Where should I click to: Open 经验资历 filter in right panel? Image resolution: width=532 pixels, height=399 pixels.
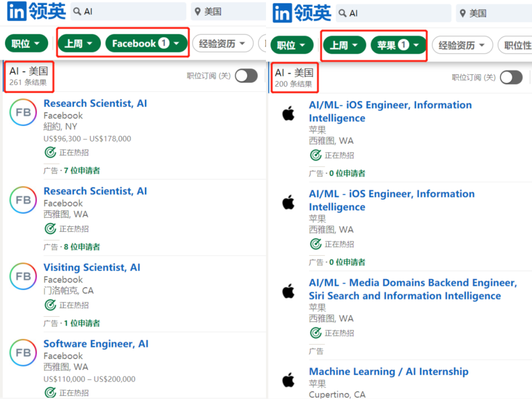pyautogui.click(x=462, y=45)
